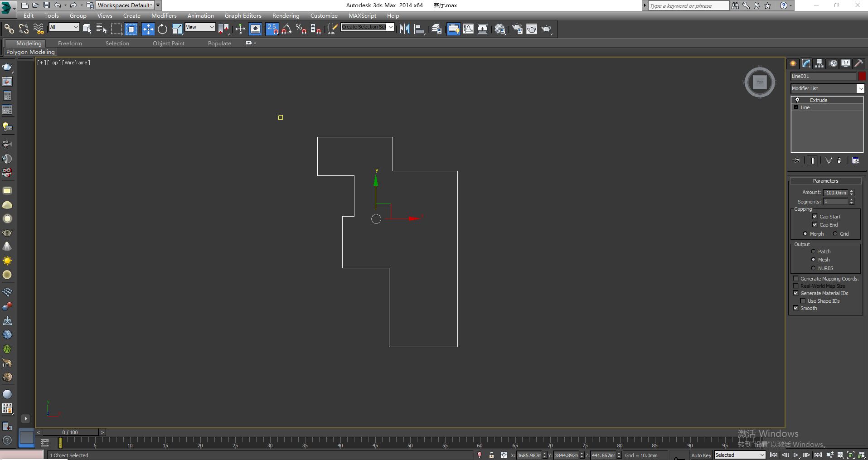Click the Unlink Selection icon
This screenshot has width=868, height=460.
[x=24, y=29]
